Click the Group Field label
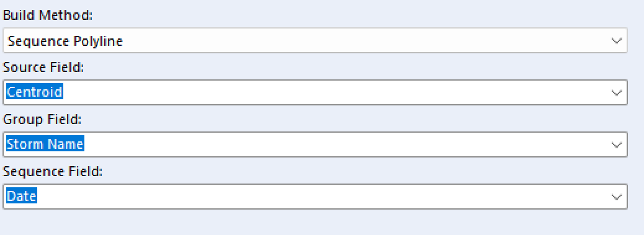The image size is (644, 235). pyautogui.click(x=42, y=119)
